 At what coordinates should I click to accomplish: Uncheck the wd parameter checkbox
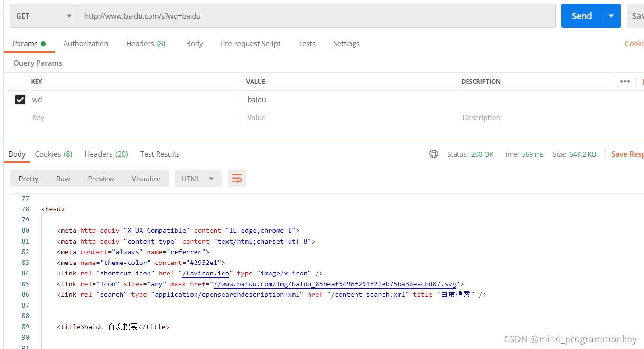pos(20,100)
